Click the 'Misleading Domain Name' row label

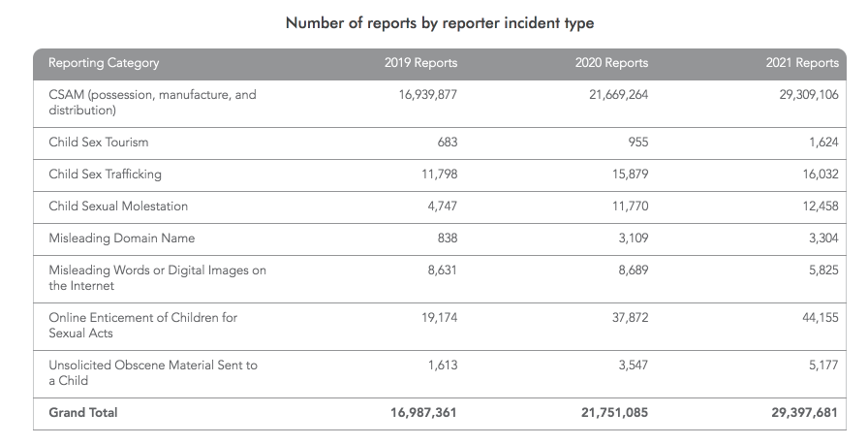pos(122,238)
